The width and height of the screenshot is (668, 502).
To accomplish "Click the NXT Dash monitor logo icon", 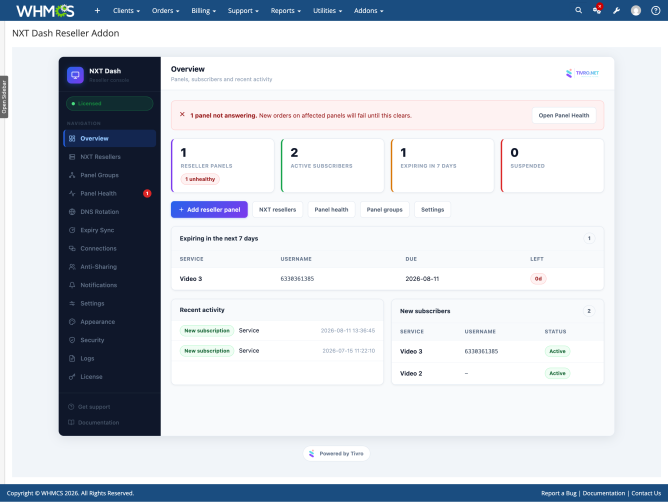I will [75, 75].
